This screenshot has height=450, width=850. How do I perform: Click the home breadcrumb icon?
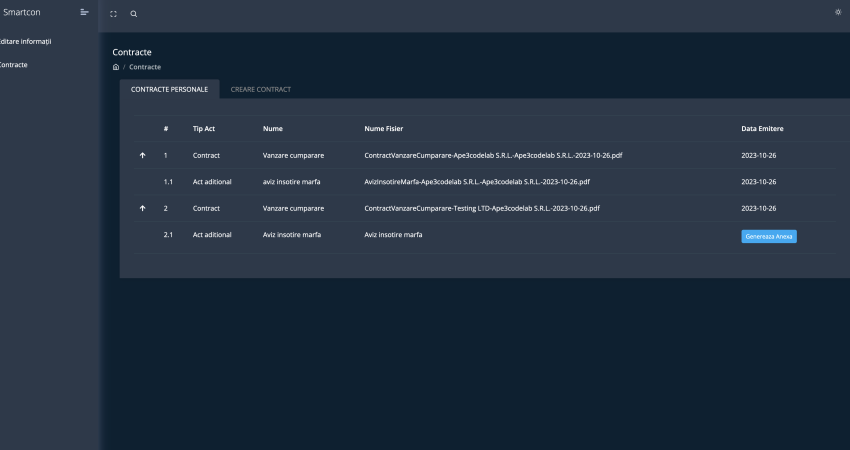pos(115,67)
